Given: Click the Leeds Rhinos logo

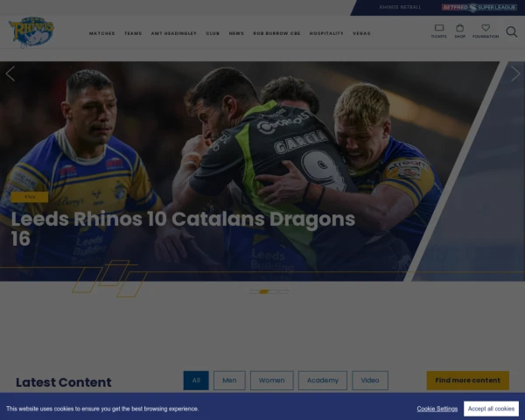Looking at the screenshot, I should point(31,32).
